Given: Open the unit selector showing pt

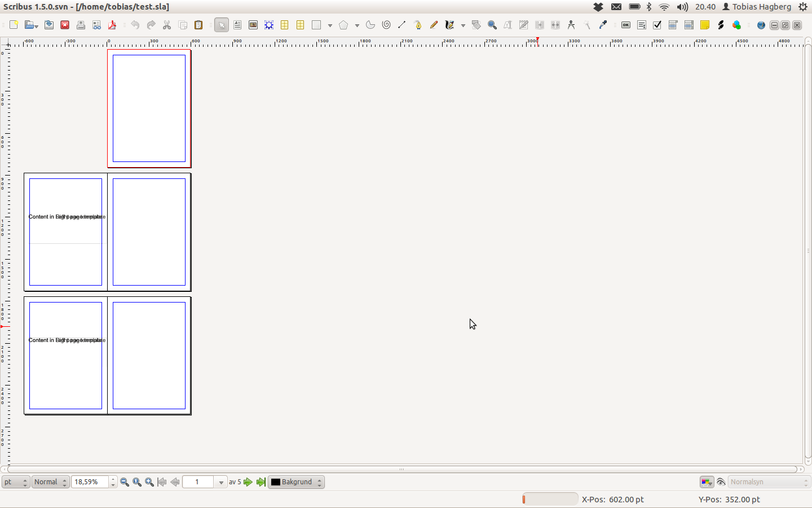Looking at the screenshot, I should point(16,482).
